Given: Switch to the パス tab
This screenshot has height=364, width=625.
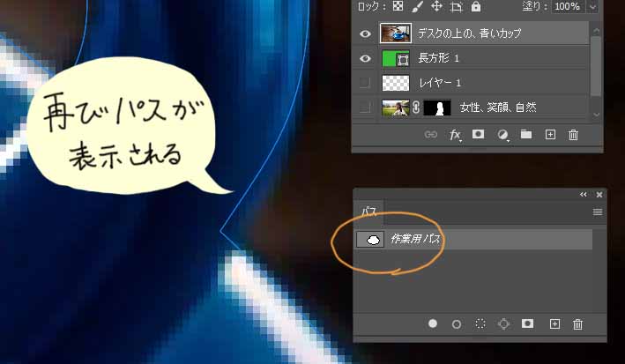Looking at the screenshot, I should pos(371,212).
